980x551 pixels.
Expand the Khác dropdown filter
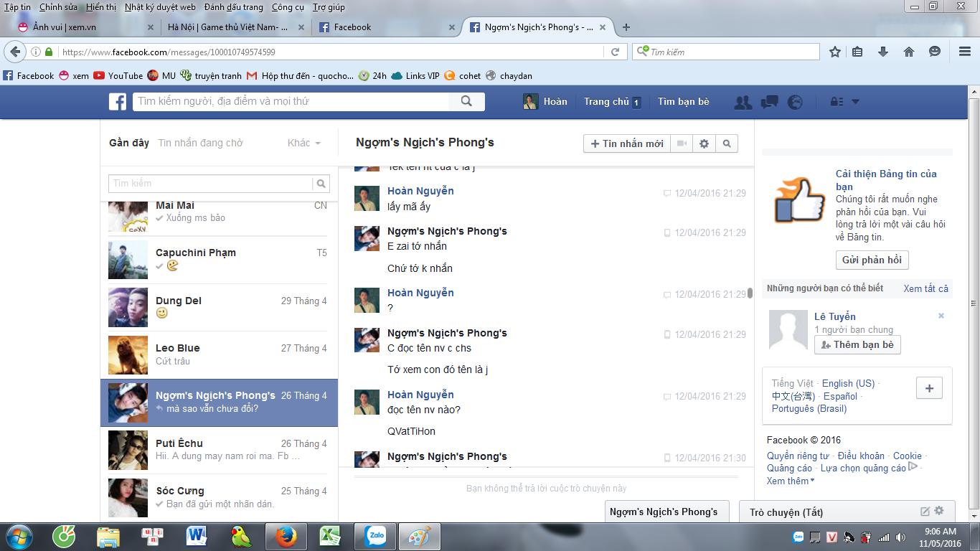[x=304, y=143]
